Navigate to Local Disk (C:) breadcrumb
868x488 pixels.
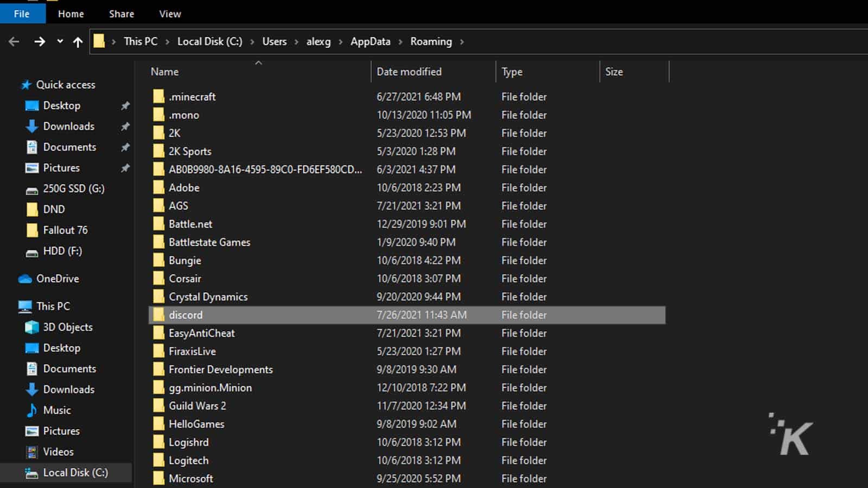pos(210,41)
